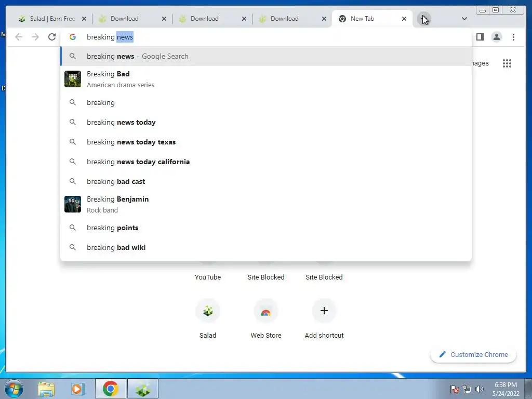Launch Windows Media Player from the taskbar

[77, 389]
